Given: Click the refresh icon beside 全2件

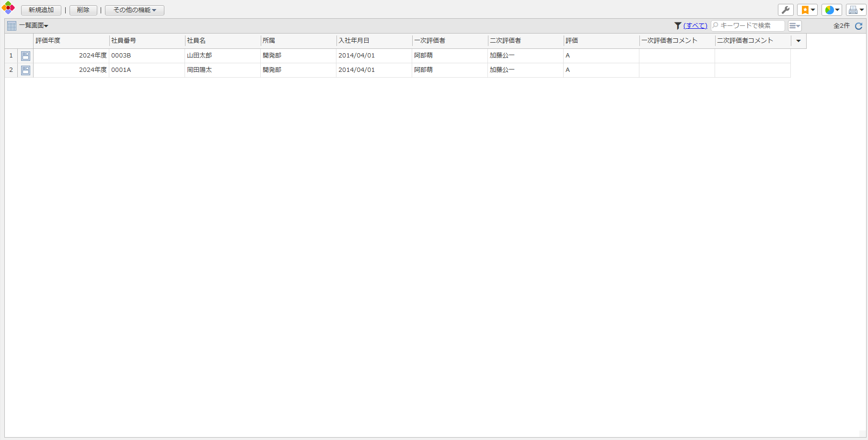Looking at the screenshot, I should point(859,26).
